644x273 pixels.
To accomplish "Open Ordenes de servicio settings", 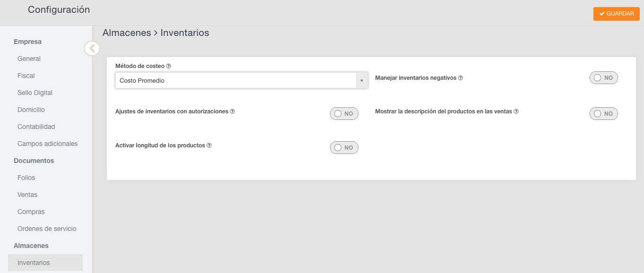I will (47, 229).
